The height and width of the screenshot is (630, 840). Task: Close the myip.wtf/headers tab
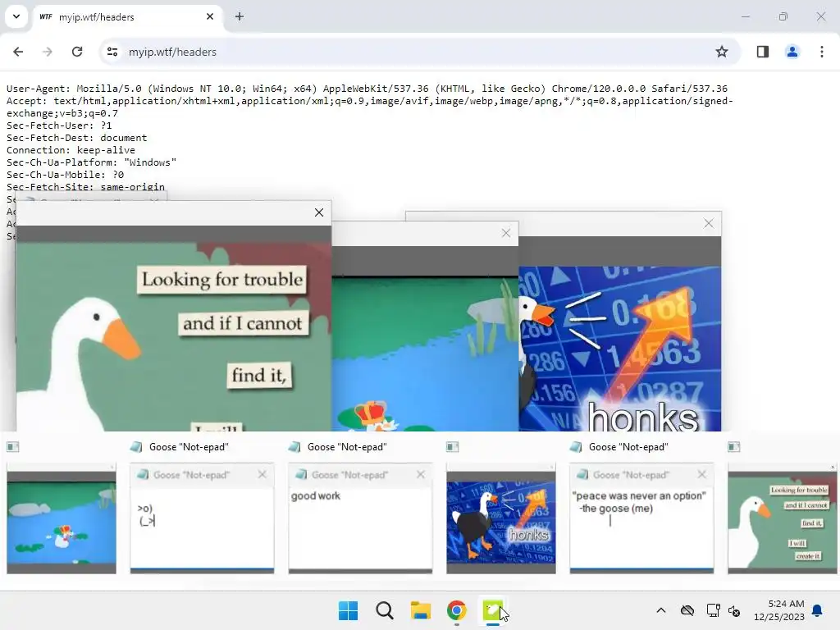coord(210,16)
